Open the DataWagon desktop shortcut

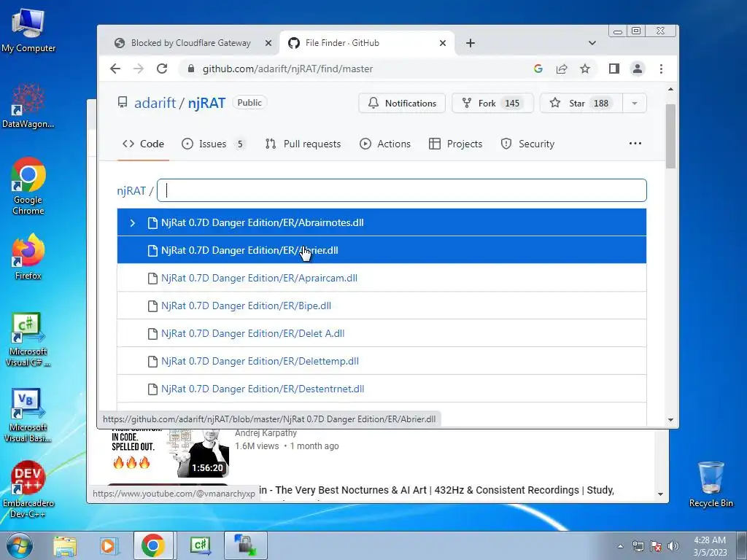point(28,106)
